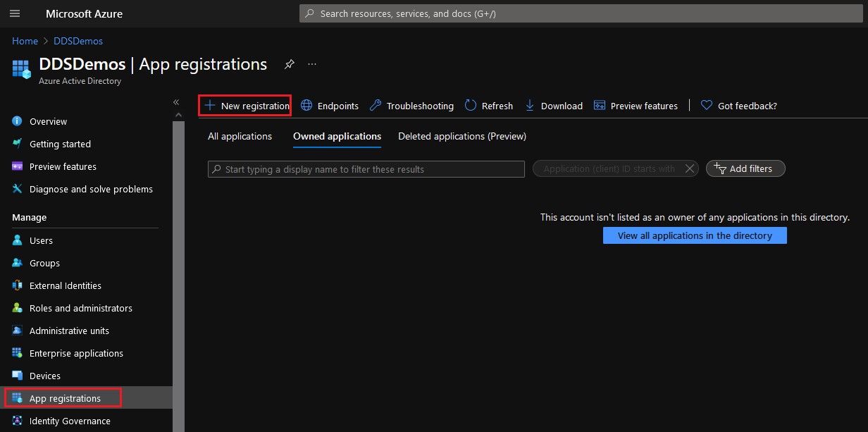Screen dimensions: 868x432
Task: Select Enterprise applications in the sidebar
Action: 77,353
